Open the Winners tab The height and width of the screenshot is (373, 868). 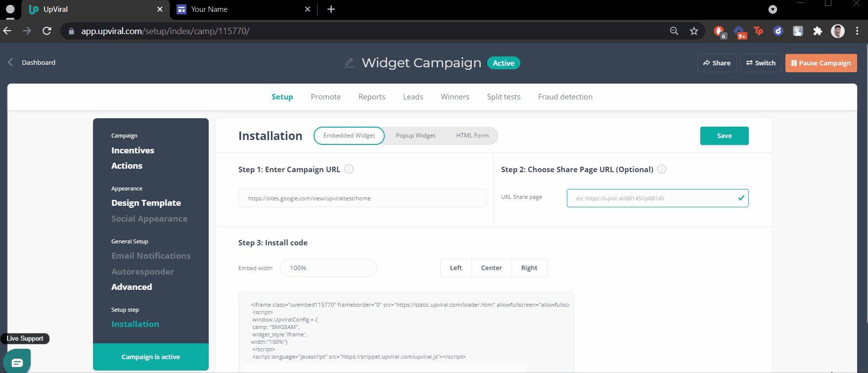click(455, 97)
